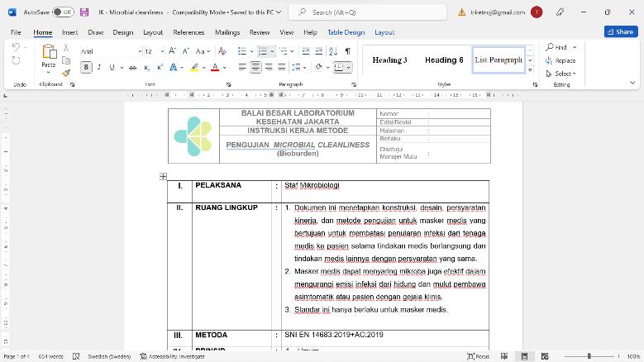The image size is (644, 362).
Task: Switch to the Insert tab
Action: click(x=69, y=32)
